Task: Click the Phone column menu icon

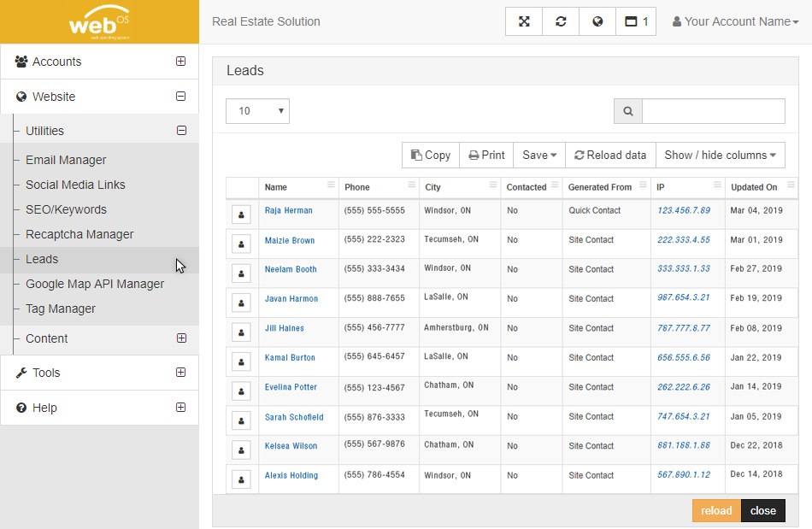Action: coord(412,185)
